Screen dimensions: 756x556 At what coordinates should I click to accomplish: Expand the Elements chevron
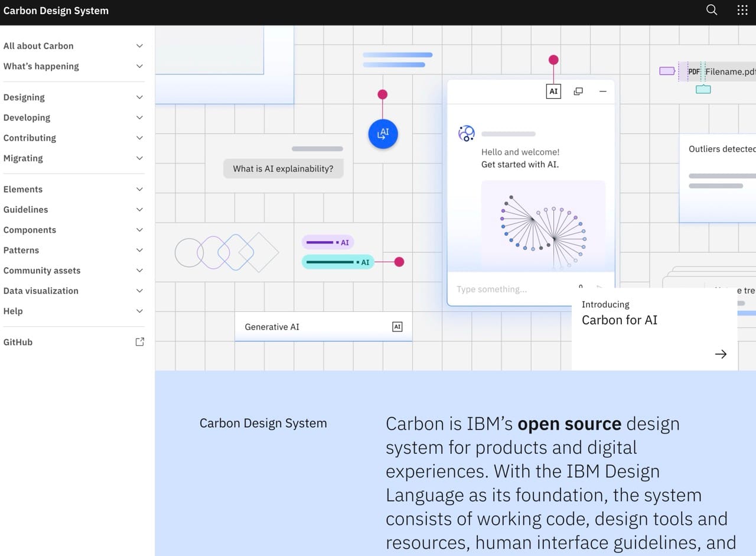(x=139, y=189)
